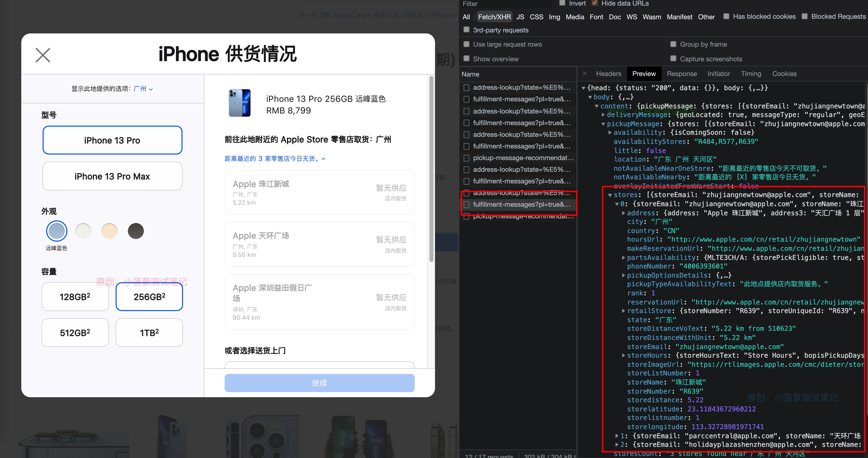868x458 pixels.
Task: Filter by Font requests
Action: click(x=596, y=16)
